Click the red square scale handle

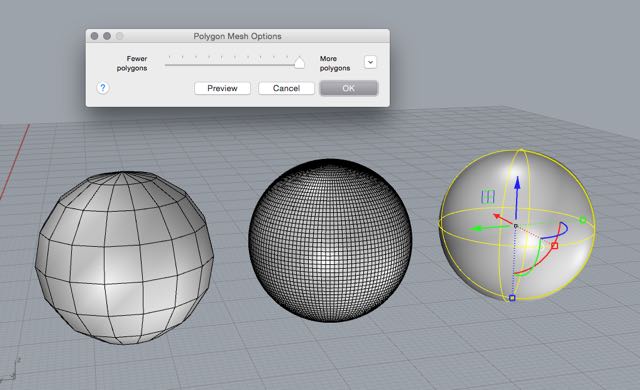(554, 246)
